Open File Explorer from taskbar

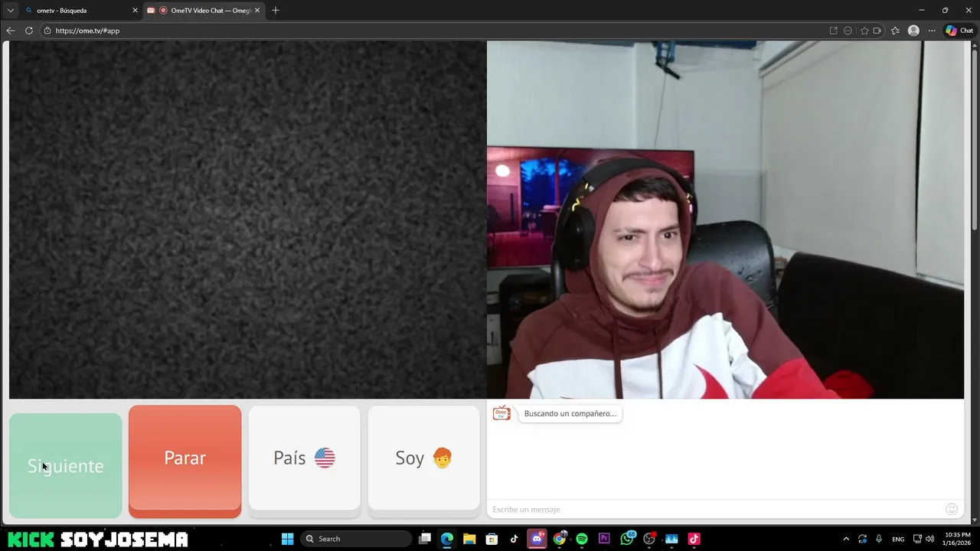coord(469,539)
